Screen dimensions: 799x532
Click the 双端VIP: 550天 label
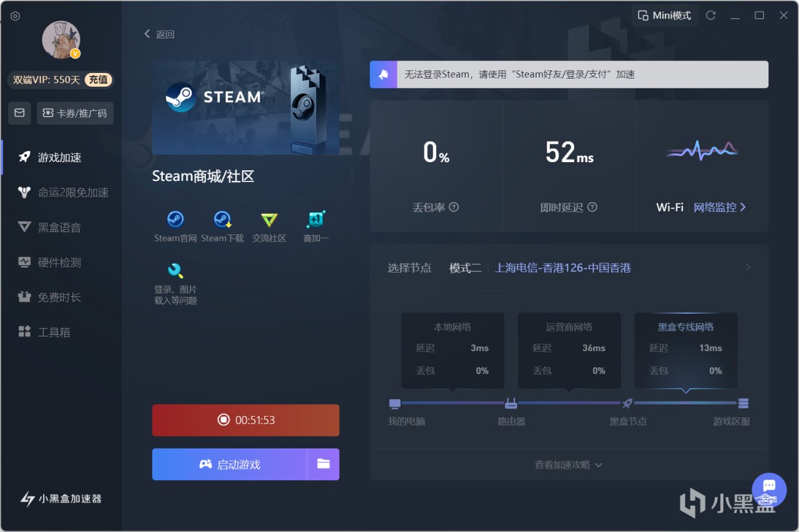tap(47, 80)
